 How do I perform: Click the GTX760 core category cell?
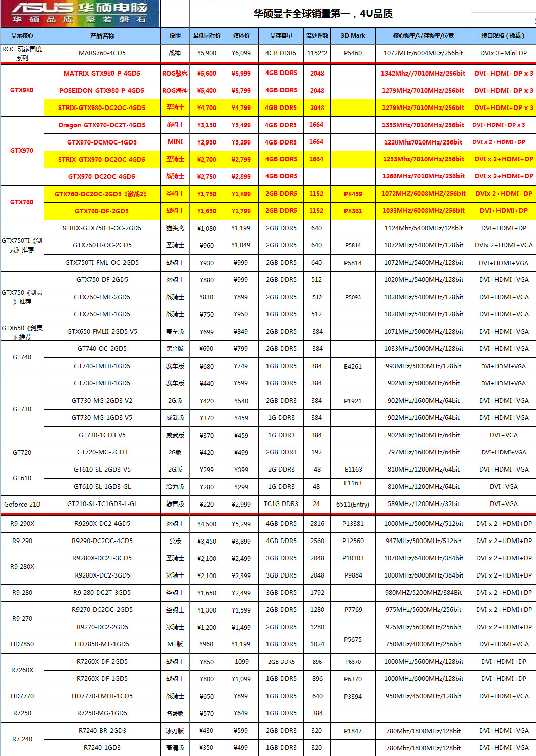(22, 202)
